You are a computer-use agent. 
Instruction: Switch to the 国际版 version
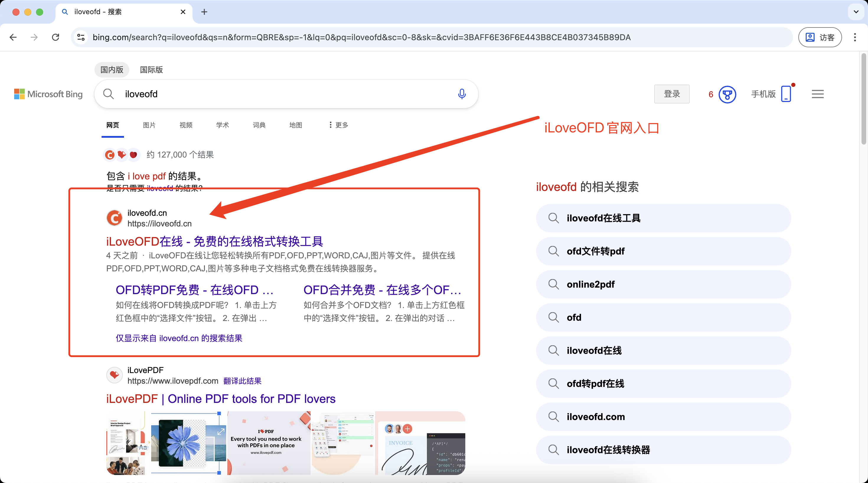[151, 70]
